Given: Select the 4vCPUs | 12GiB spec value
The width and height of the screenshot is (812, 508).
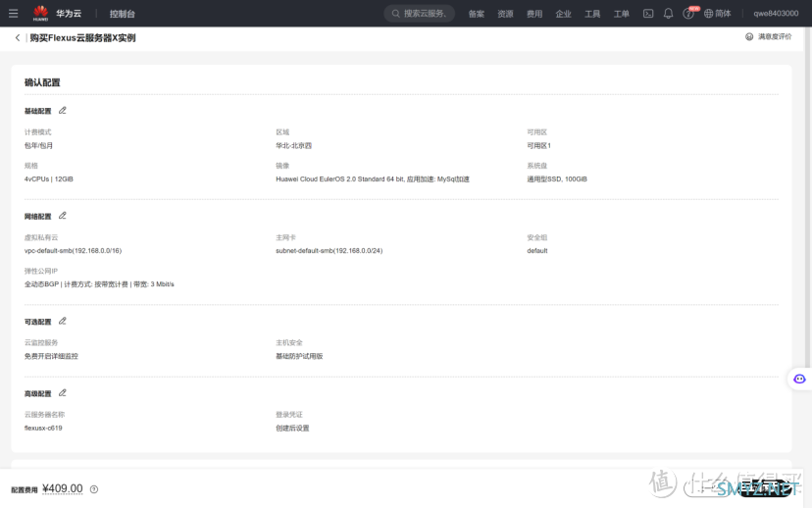Looking at the screenshot, I should coord(49,179).
